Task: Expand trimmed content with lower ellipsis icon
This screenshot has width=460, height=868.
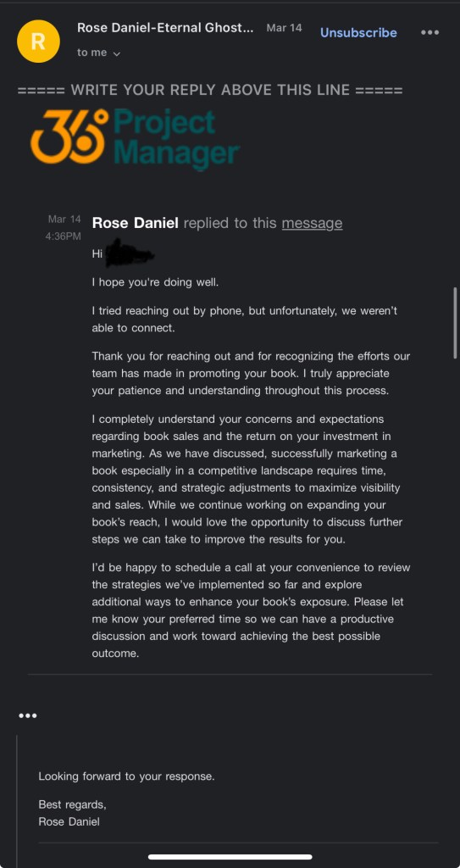Action: [28, 715]
